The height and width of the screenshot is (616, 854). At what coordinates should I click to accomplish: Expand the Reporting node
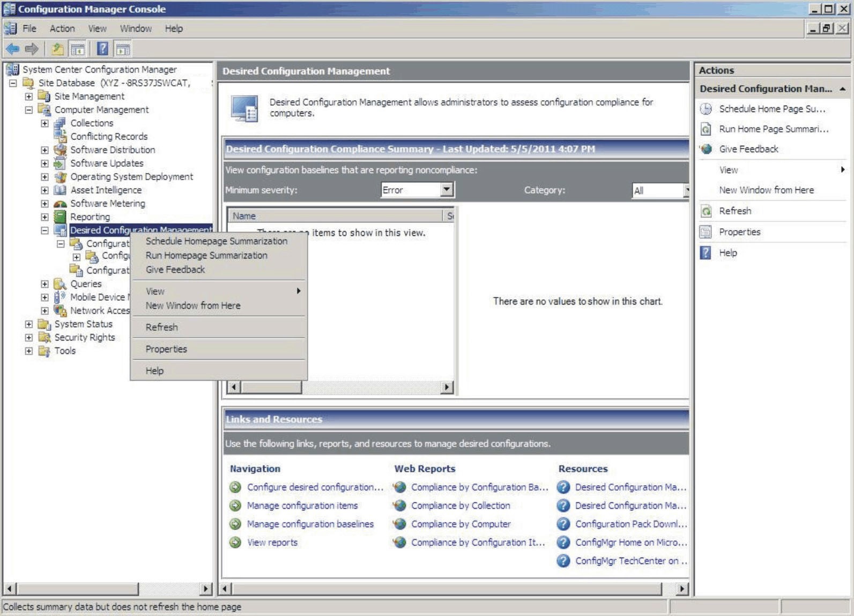tap(45, 217)
